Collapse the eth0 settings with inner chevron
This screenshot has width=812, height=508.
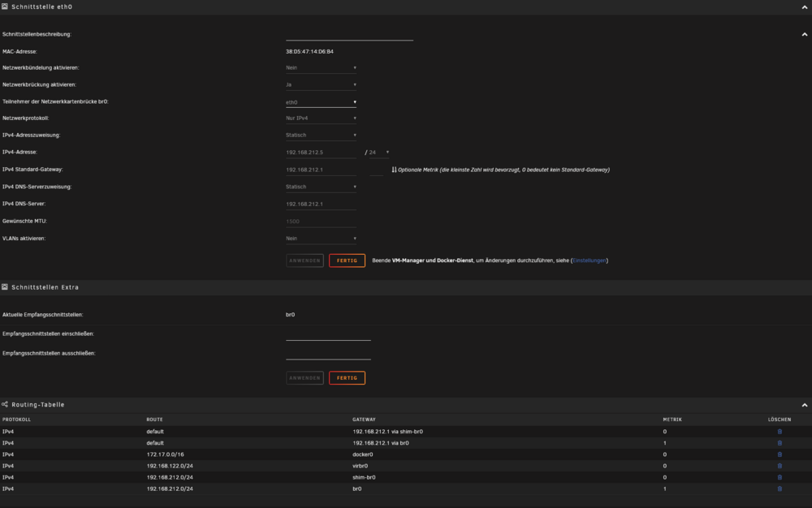804,34
